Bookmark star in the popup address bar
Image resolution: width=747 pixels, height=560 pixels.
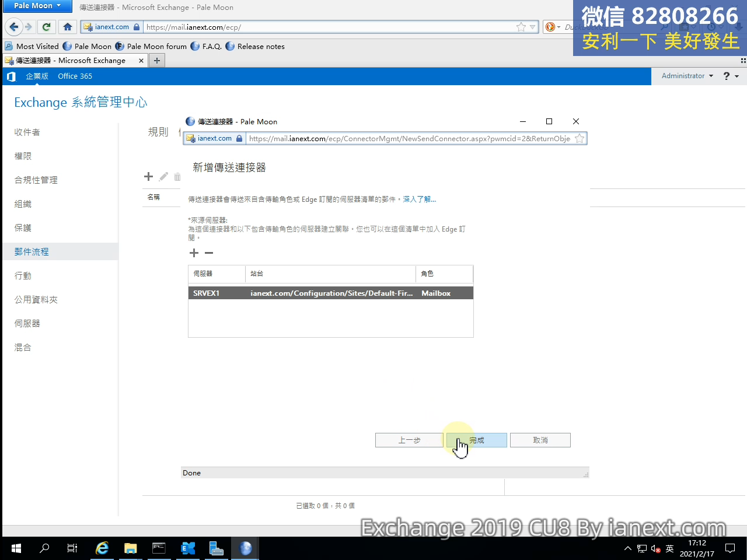click(580, 138)
